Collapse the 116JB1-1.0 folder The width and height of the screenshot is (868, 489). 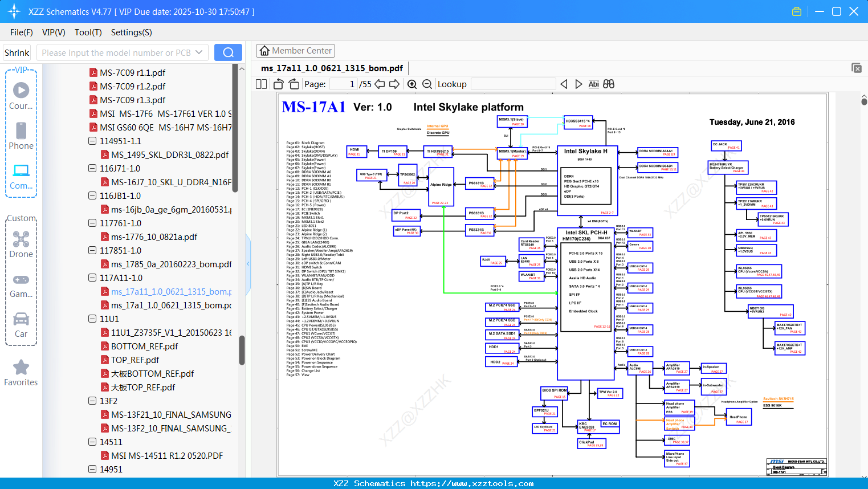tap(92, 195)
